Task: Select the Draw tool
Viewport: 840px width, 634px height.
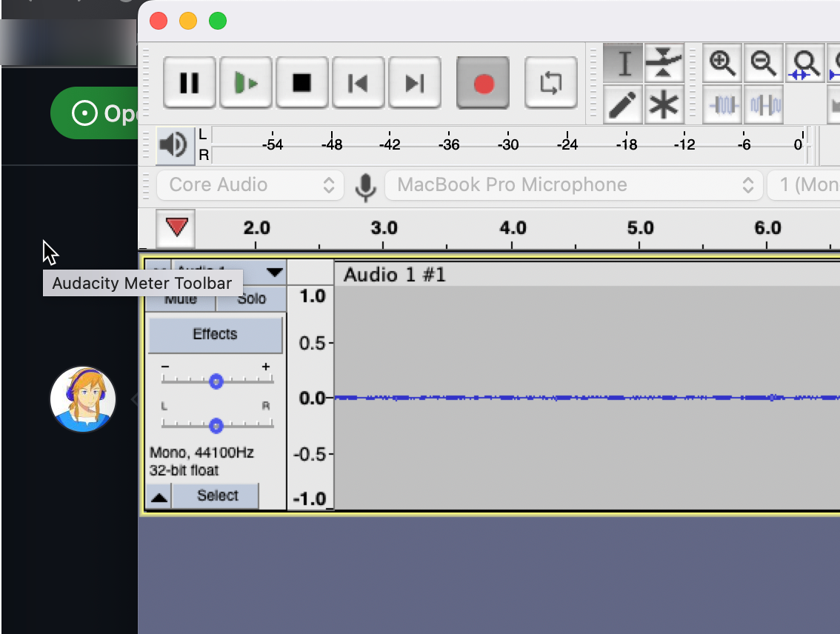Action: [x=623, y=104]
